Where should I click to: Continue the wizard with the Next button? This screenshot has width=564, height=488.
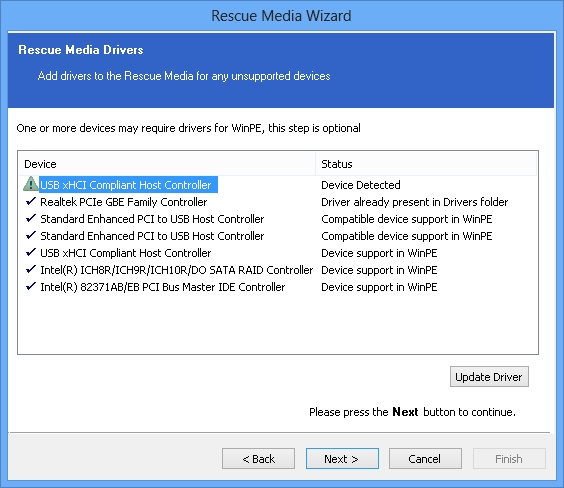coord(342,459)
